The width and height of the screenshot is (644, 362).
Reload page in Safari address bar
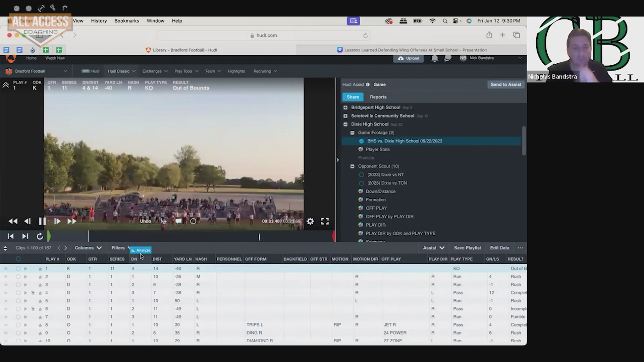[x=365, y=36]
